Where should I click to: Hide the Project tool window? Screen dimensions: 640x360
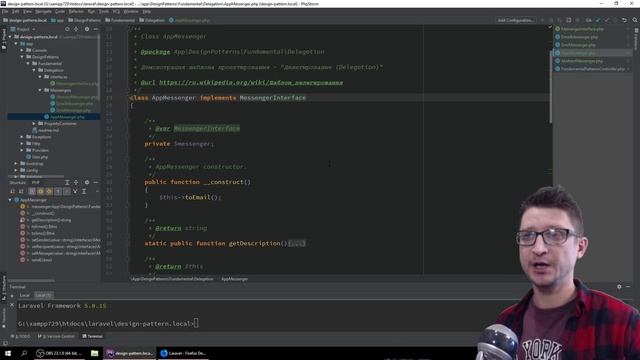tap(96, 29)
